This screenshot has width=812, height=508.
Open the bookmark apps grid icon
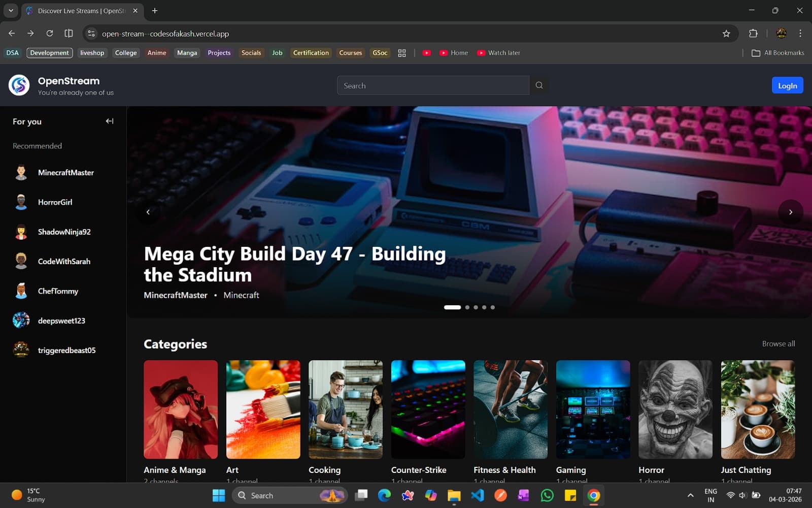coord(402,53)
